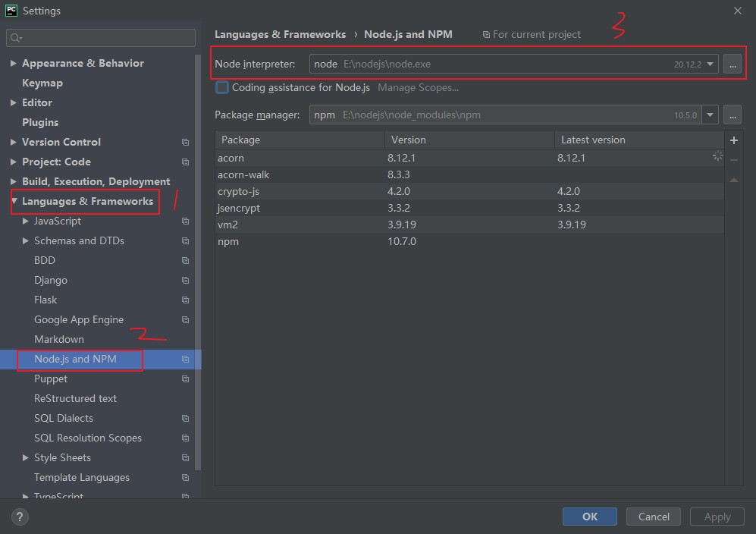Click Languages & Frameworks breadcrumb

coord(280,35)
